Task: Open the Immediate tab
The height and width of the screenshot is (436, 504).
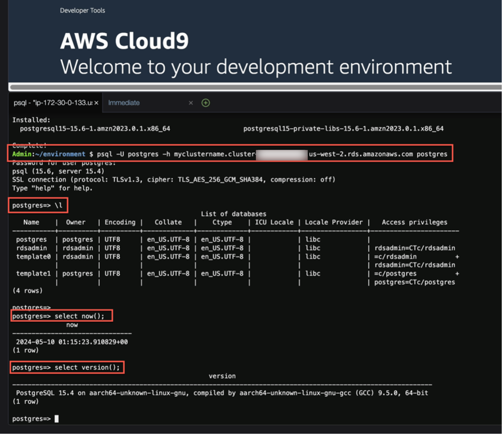Action: coord(124,103)
